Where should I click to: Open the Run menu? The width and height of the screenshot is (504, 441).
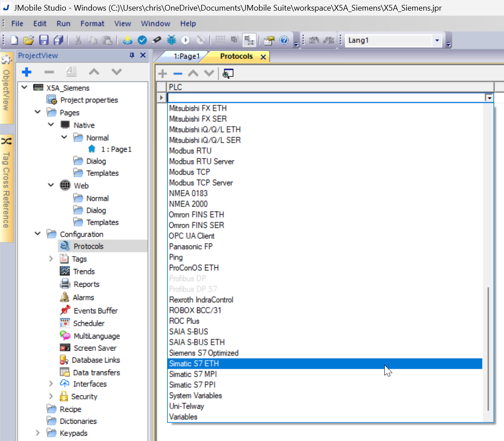(63, 23)
